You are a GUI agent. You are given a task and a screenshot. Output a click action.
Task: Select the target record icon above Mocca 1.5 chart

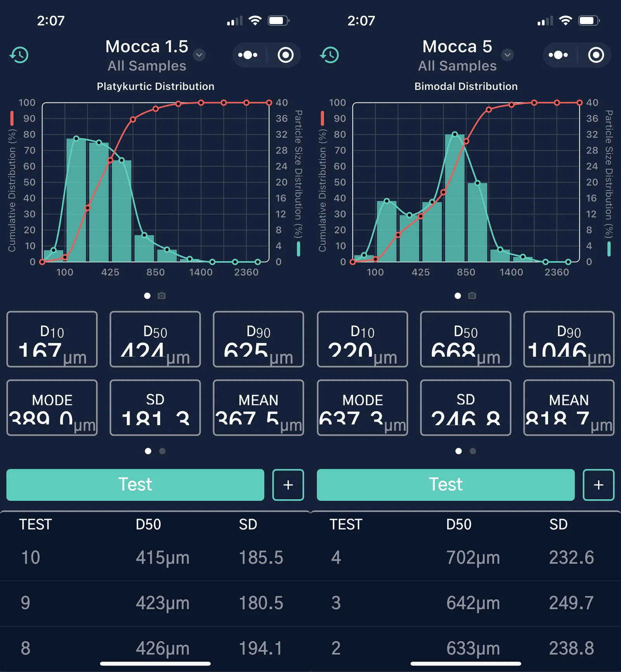coord(286,55)
